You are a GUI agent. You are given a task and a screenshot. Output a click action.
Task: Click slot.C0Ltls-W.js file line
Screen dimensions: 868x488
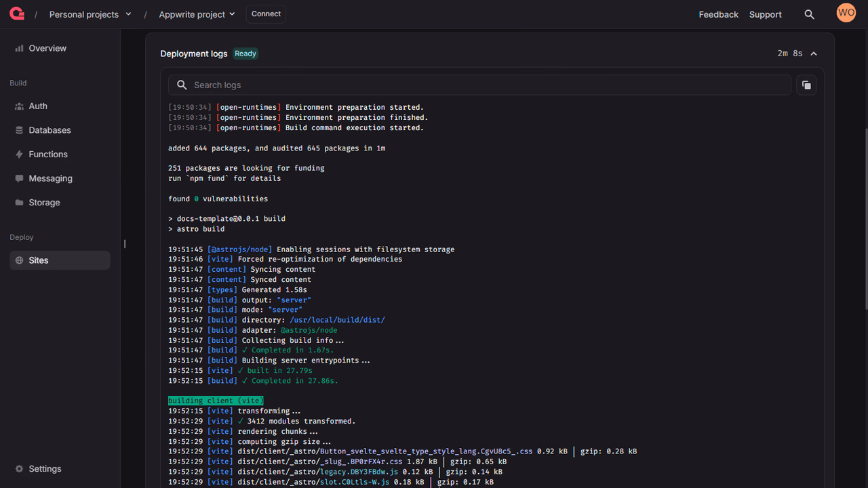point(331,482)
